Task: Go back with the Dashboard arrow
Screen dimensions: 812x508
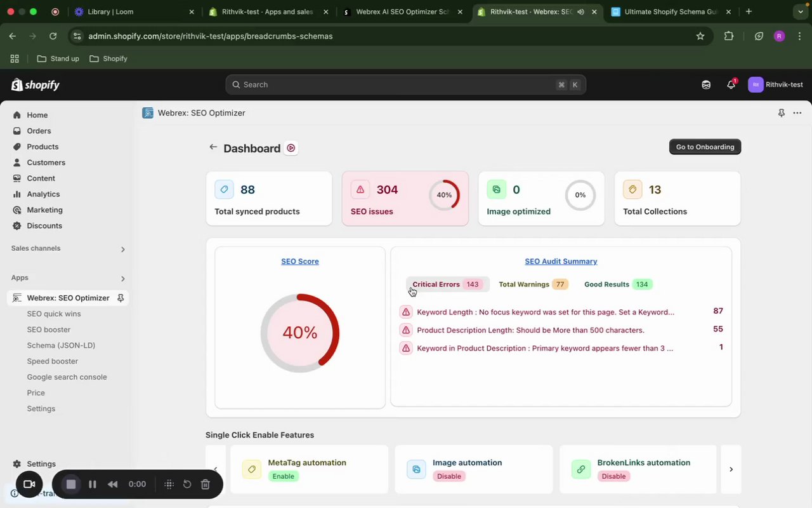Action: (x=213, y=147)
